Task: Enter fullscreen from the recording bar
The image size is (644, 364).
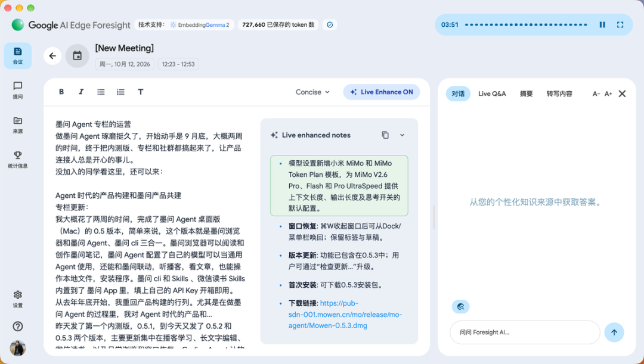Action: (620, 24)
